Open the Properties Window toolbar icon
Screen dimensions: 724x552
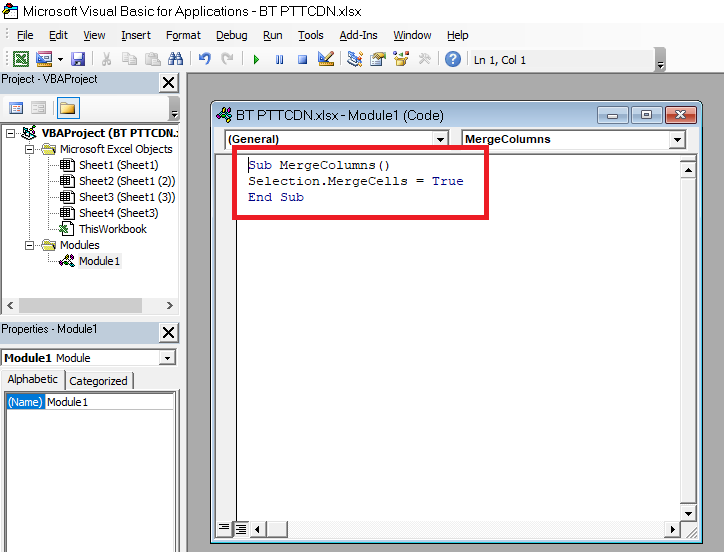pos(378,59)
